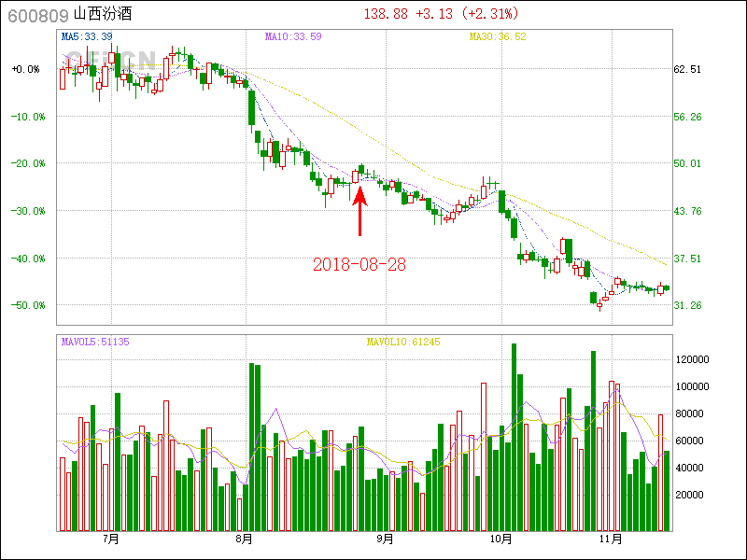Image resolution: width=747 pixels, height=560 pixels.
Task: Click the 8月 marker on time axis
Action: click(245, 539)
